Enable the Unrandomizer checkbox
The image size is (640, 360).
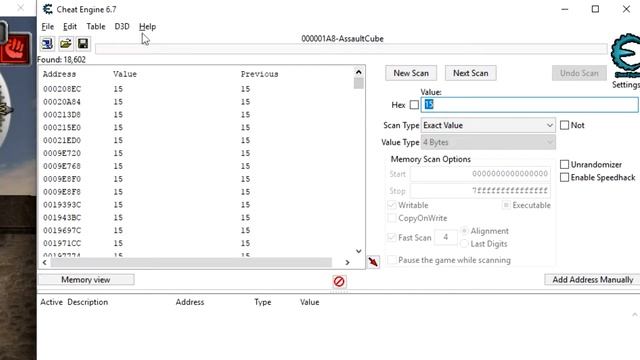(x=564, y=164)
